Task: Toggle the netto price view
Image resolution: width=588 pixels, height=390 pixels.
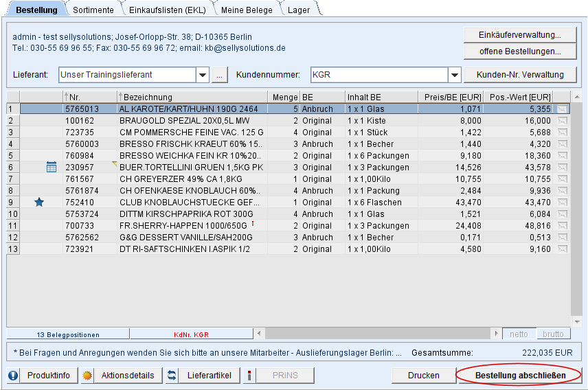Action: (519, 334)
